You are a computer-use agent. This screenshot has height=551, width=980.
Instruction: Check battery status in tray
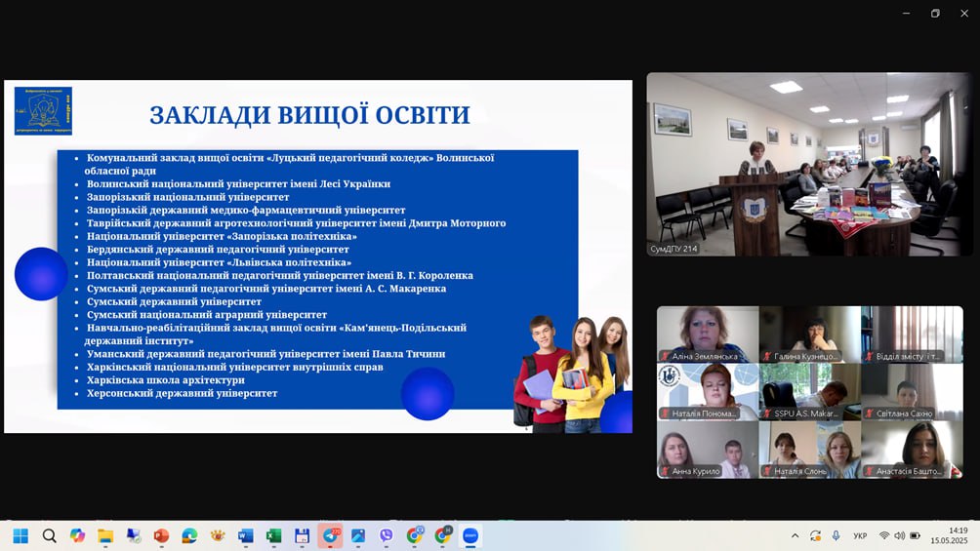[915, 536]
